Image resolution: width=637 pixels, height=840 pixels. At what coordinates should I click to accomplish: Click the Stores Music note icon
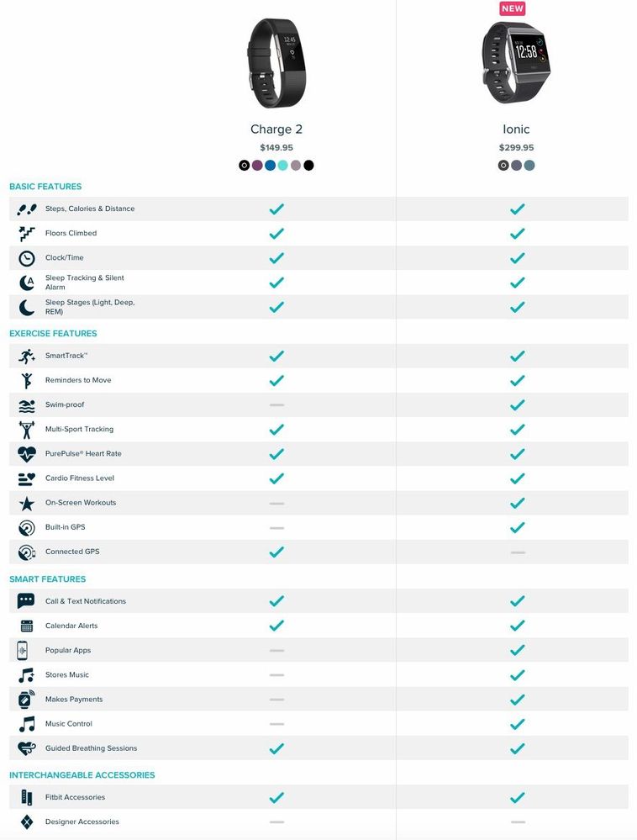pos(27,675)
